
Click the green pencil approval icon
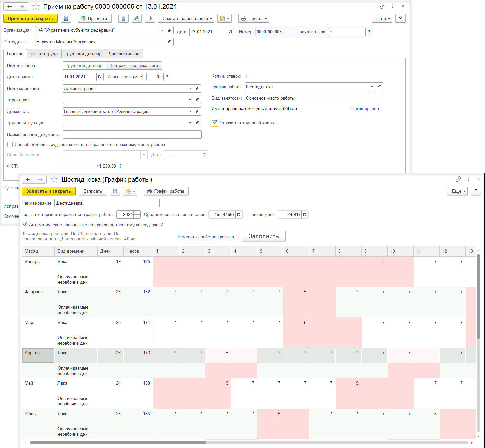point(137,18)
